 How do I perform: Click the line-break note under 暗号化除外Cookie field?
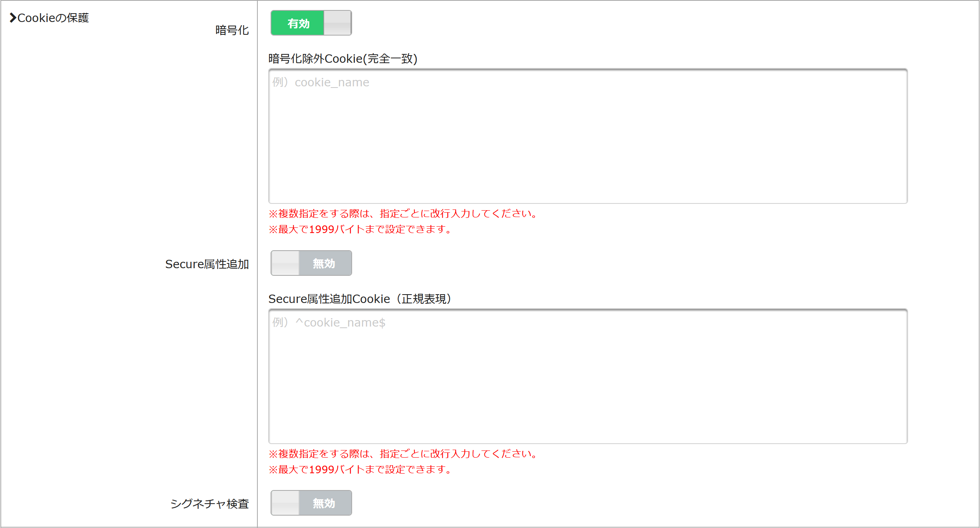coord(403,213)
